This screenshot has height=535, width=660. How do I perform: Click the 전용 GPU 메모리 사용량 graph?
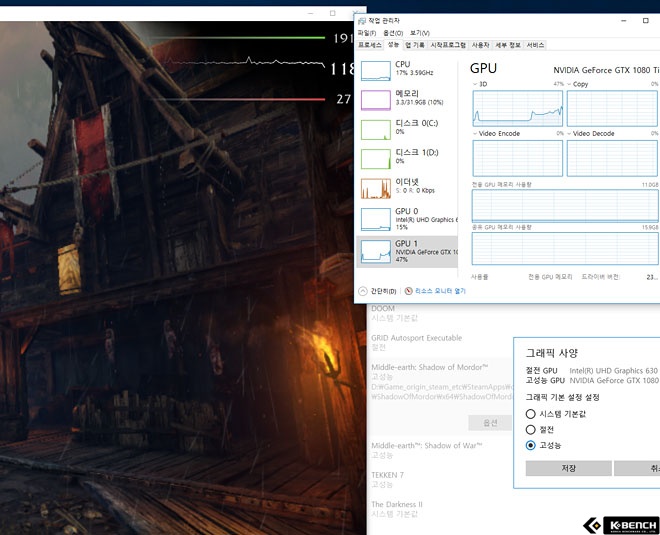pos(565,206)
